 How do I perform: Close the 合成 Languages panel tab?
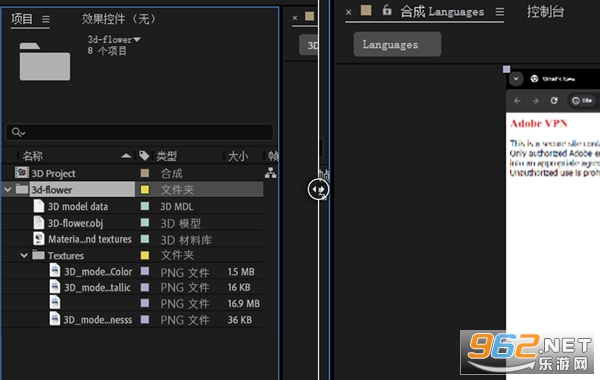click(348, 12)
